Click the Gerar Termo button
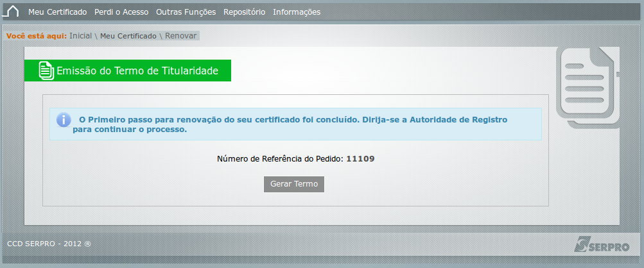 [294, 184]
